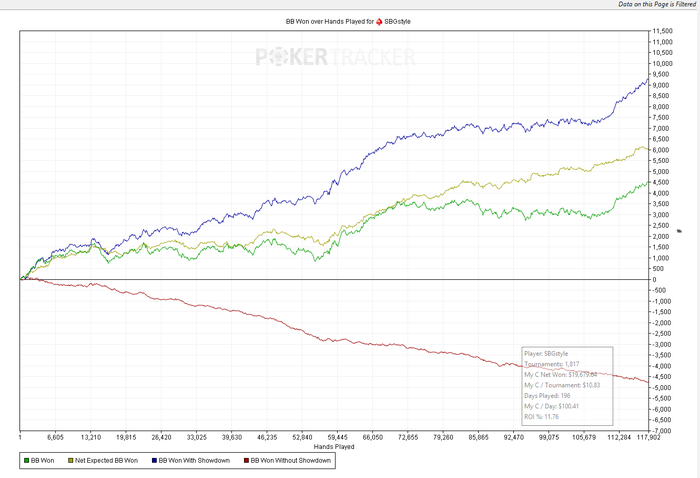The height and width of the screenshot is (478, 700).
Task: Click the 'Data on this Page is Filtered' notice
Action: [x=657, y=4]
